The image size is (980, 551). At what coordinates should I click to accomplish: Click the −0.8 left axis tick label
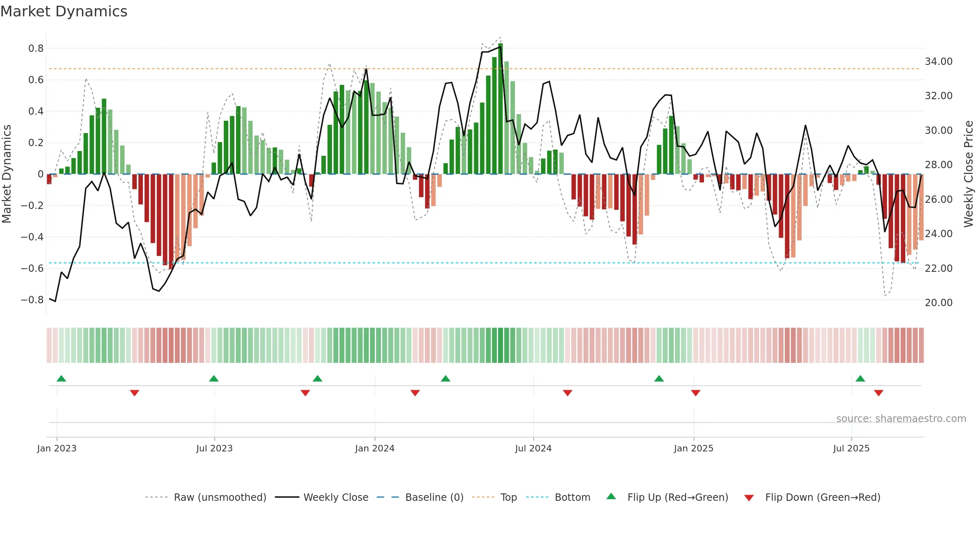tap(32, 300)
